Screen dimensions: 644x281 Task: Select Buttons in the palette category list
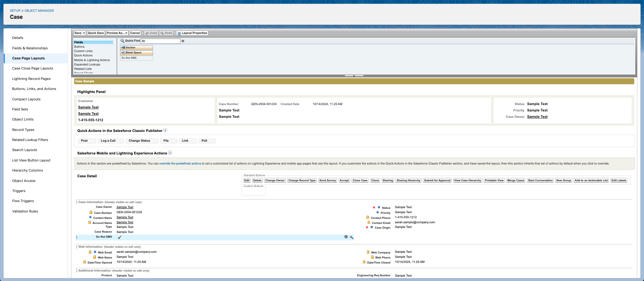point(79,47)
